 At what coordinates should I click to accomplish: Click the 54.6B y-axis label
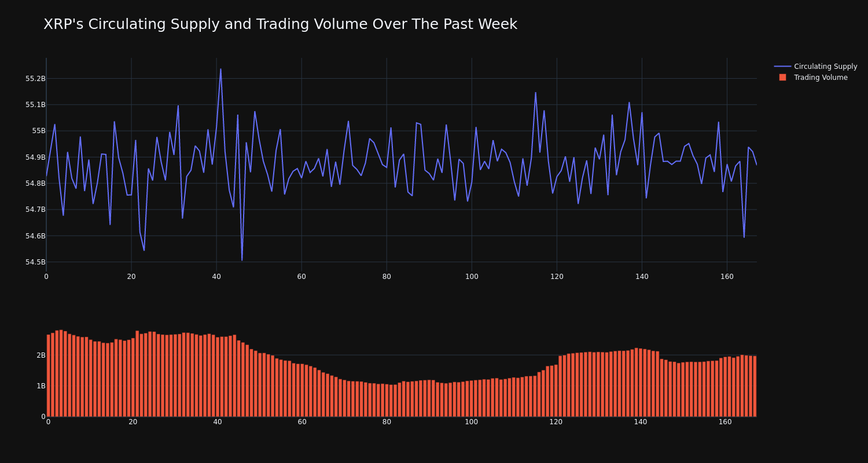35,236
